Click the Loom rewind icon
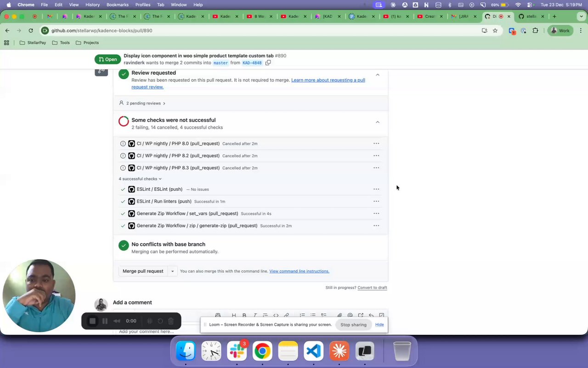Viewport: 588px width, 368px height. click(x=117, y=321)
